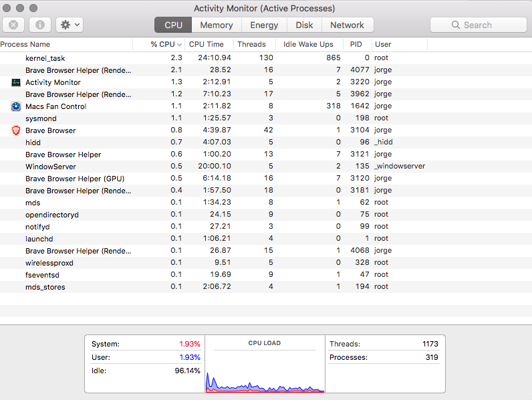Select the opendirectoryd process row
The width and height of the screenshot is (532, 400).
click(x=266, y=215)
